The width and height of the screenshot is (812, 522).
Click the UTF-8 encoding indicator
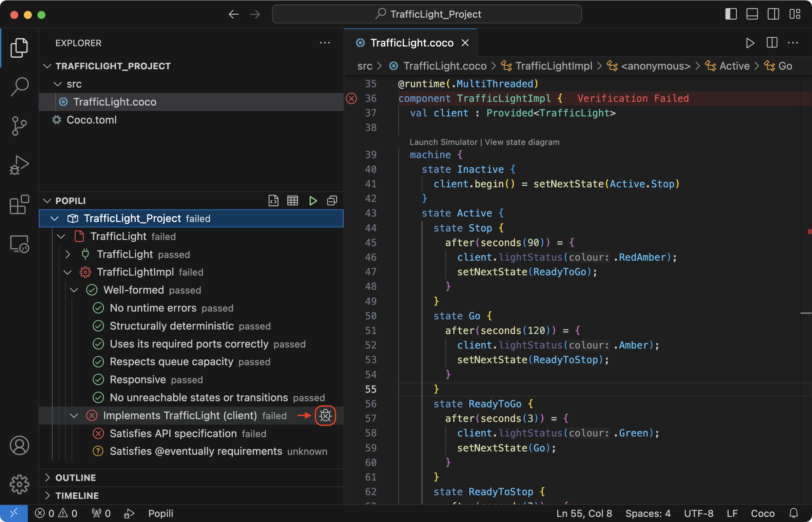click(x=699, y=514)
